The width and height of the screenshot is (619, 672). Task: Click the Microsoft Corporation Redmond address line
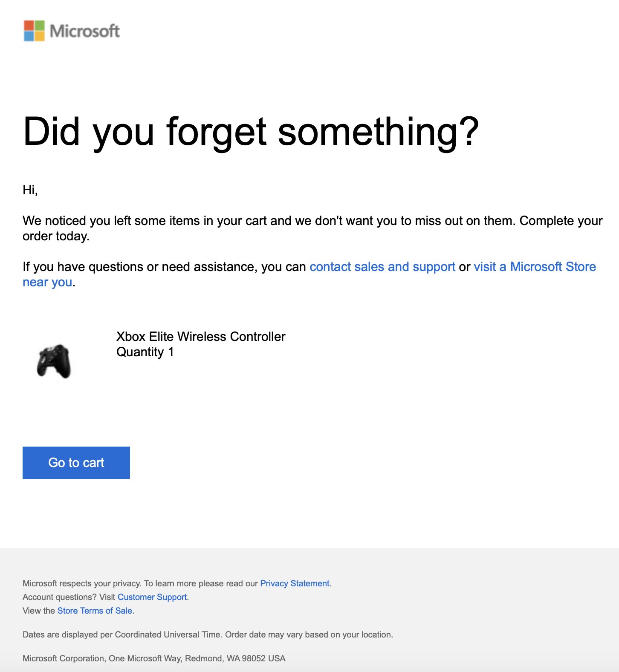[154, 658]
